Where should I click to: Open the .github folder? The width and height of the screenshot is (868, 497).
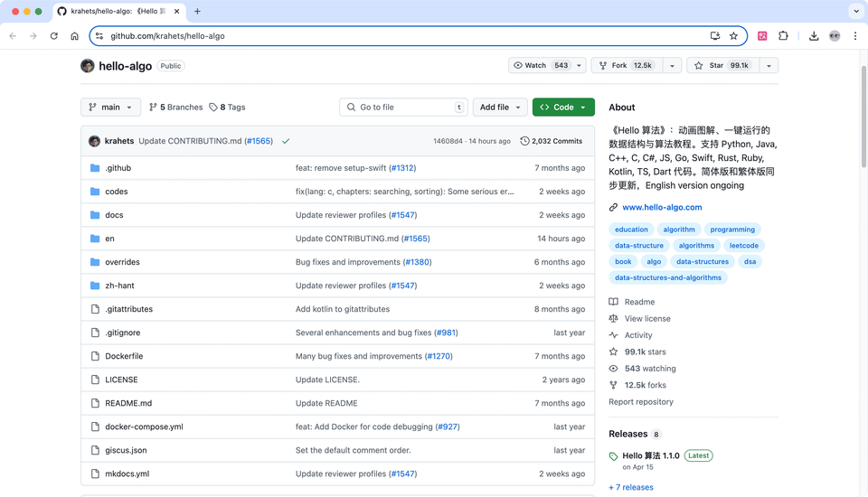click(118, 168)
